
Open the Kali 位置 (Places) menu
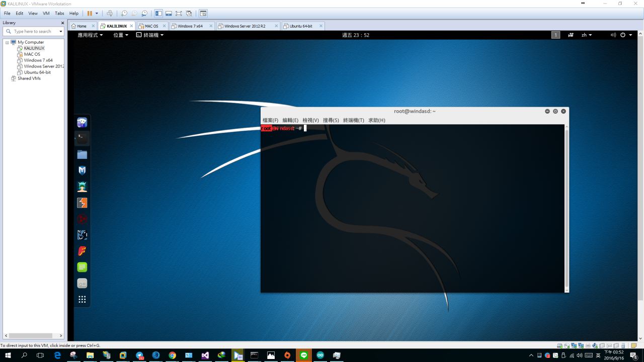[121, 35]
